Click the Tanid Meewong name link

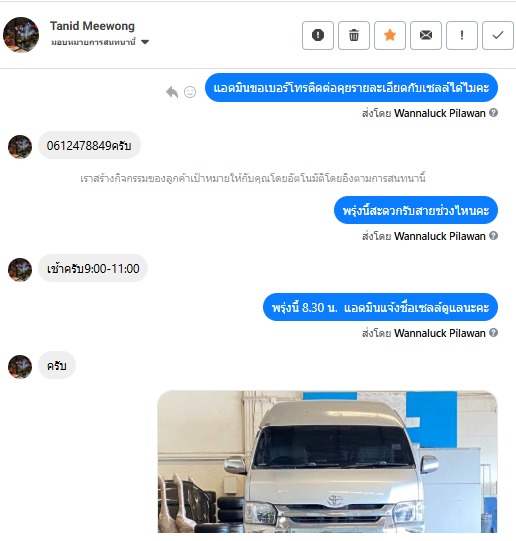[x=92, y=26]
